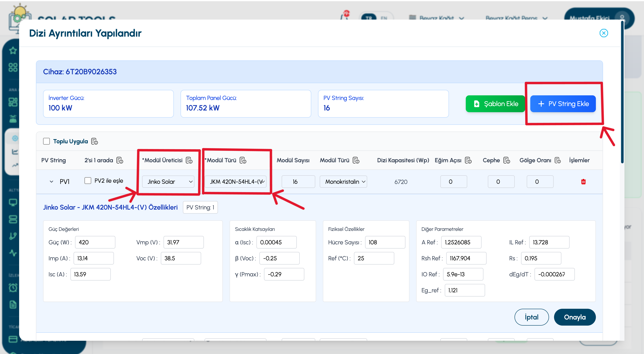Click the Şablon Ekle button
Image resolution: width=644 pixels, height=354 pixels.
[495, 104]
